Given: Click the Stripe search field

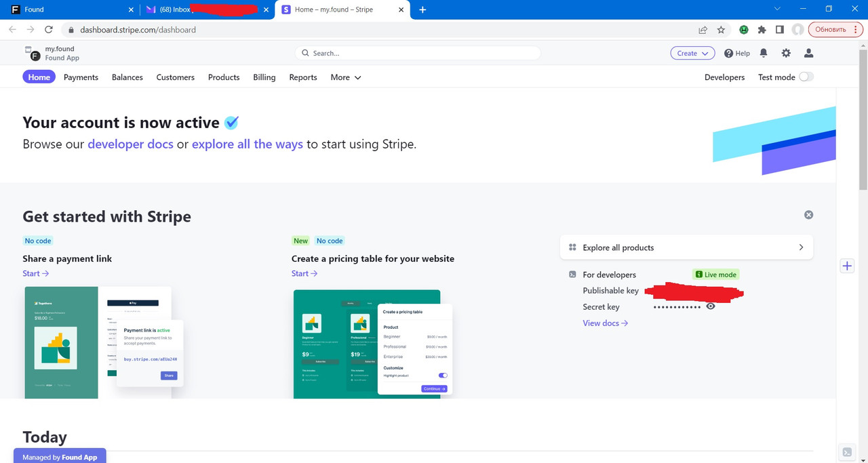Looking at the screenshot, I should (418, 53).
